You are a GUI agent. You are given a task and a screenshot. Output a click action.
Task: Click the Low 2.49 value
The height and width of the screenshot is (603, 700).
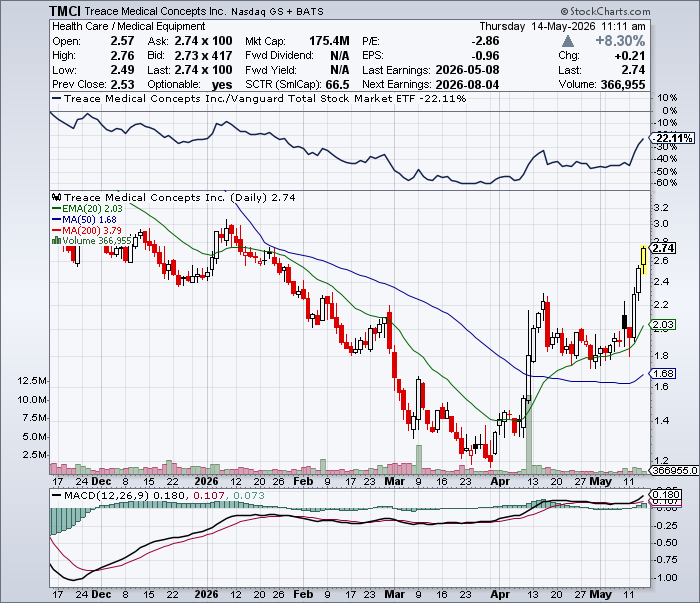point(122,70)
